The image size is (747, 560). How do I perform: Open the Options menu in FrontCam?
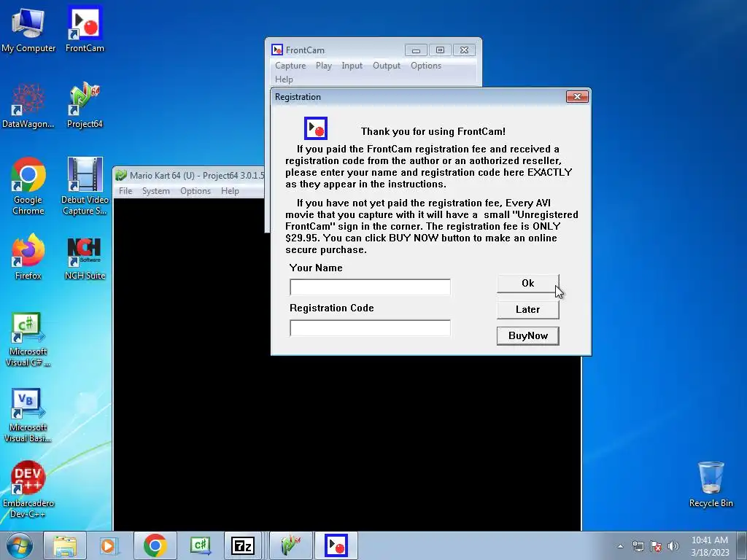(x=426, y=66)
